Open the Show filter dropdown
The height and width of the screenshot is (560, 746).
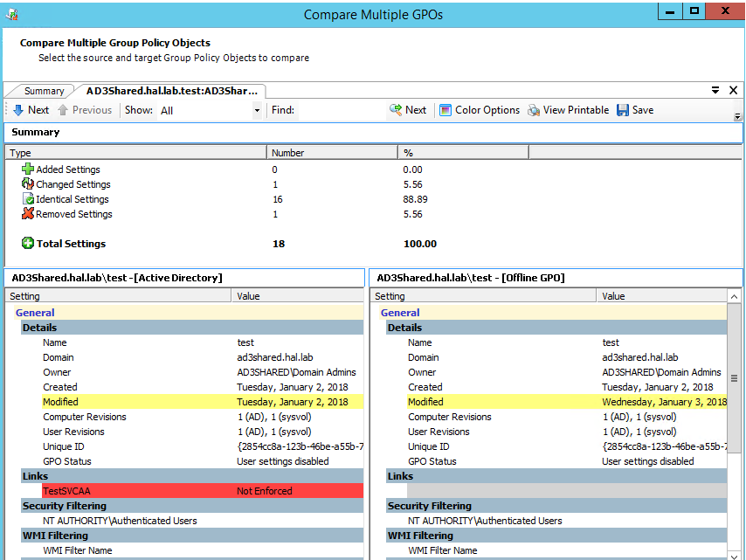pyautogui.click(x=257, y=110)
